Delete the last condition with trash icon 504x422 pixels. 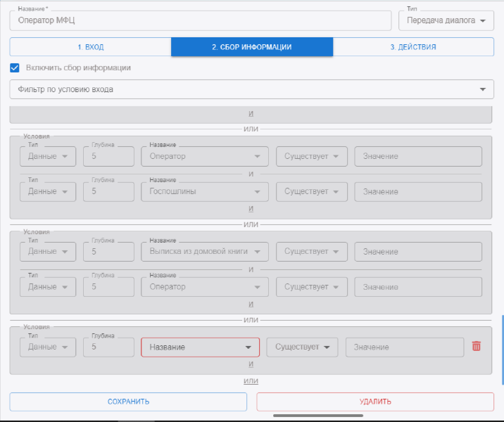coord(477,347)
